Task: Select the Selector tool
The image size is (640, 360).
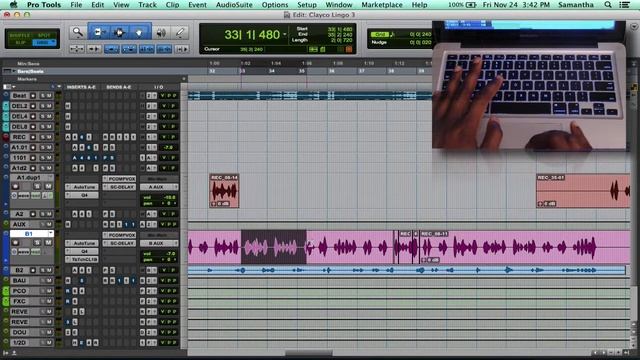Action: (x=120, y=32)
